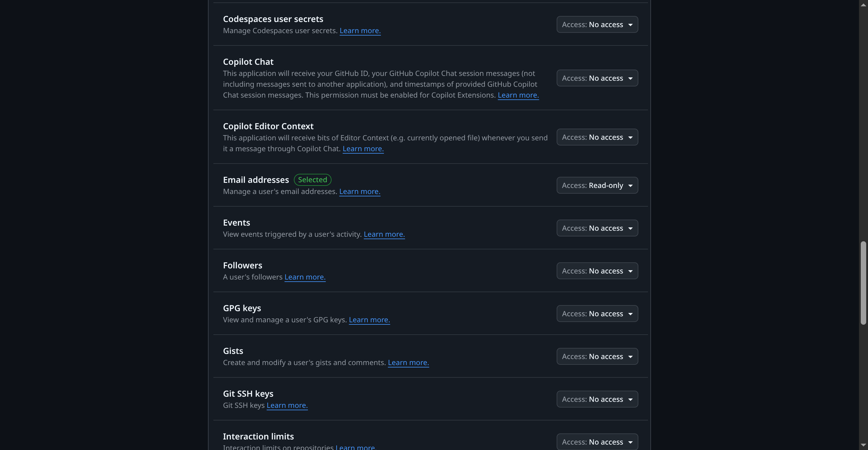The height and width of the screenshot is (450, 868).
Task: Change the Read-only access for Email addresses
Action: point(597,185)
